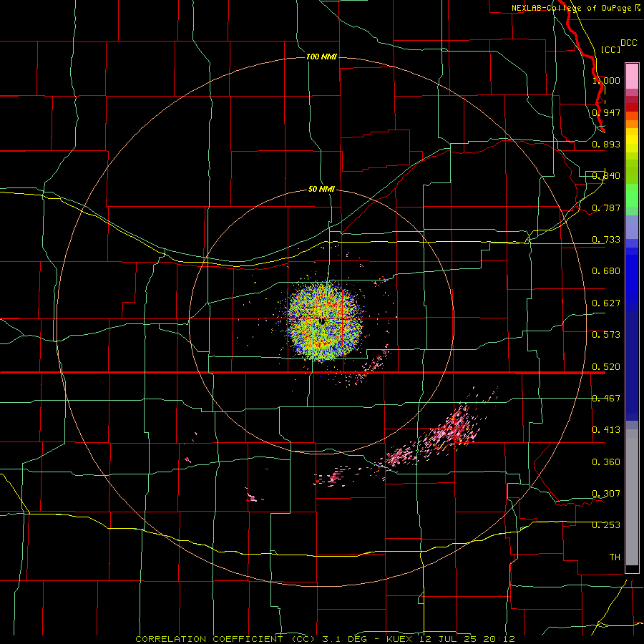This screenshot has width=644, height=644.
Task: Select the 100 NMI range ring label
Action: point(321,57)
